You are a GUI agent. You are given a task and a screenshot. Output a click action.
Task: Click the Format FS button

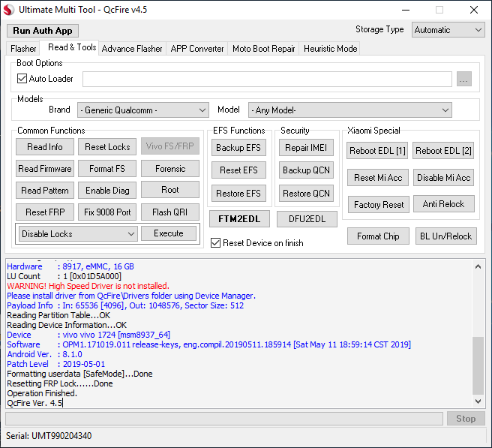point(107,169)
